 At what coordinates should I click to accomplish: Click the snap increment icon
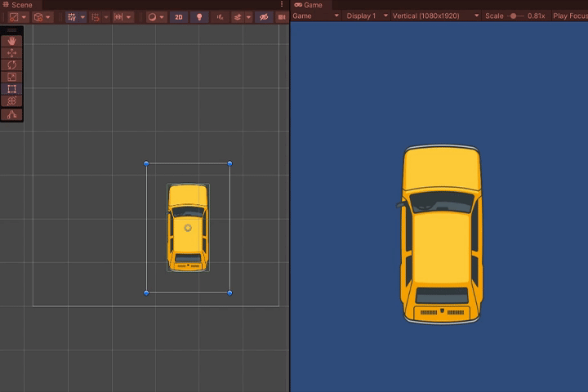[118, 17]
